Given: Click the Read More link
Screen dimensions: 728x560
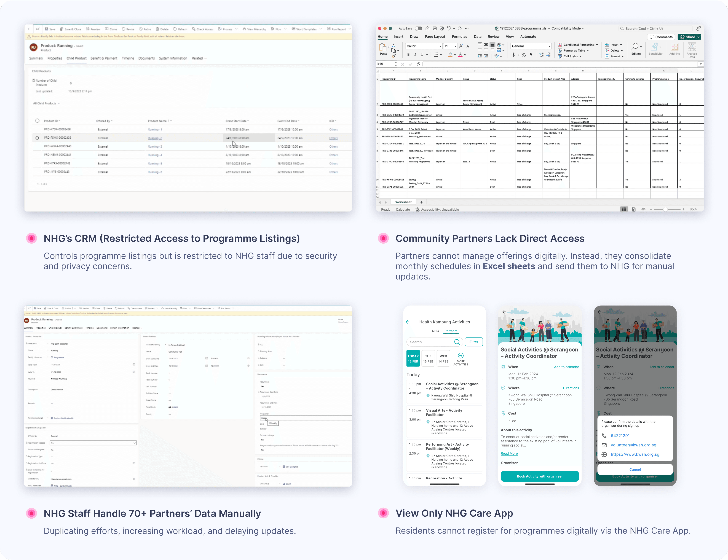Looking at the screenshot, I should [509, 453].
